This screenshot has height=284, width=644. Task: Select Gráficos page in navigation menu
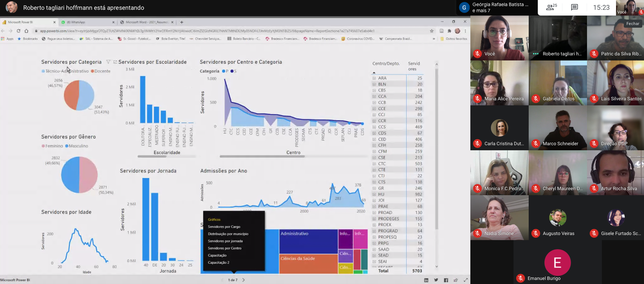point(214,220)
